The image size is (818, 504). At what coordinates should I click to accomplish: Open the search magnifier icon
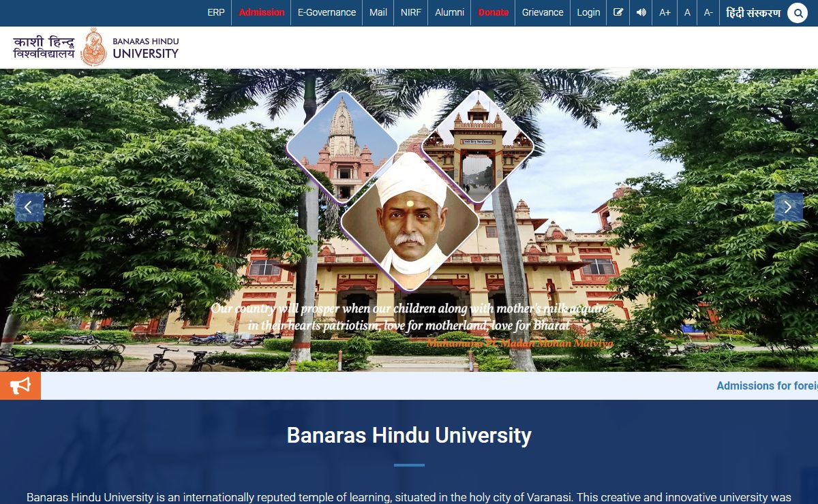[798, 13]
